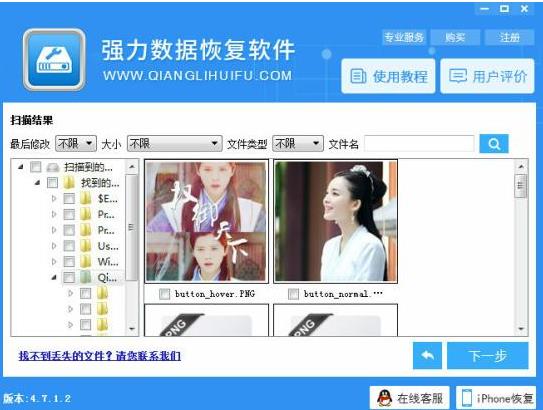Click into the 文件名 filename field

(419, 143)
